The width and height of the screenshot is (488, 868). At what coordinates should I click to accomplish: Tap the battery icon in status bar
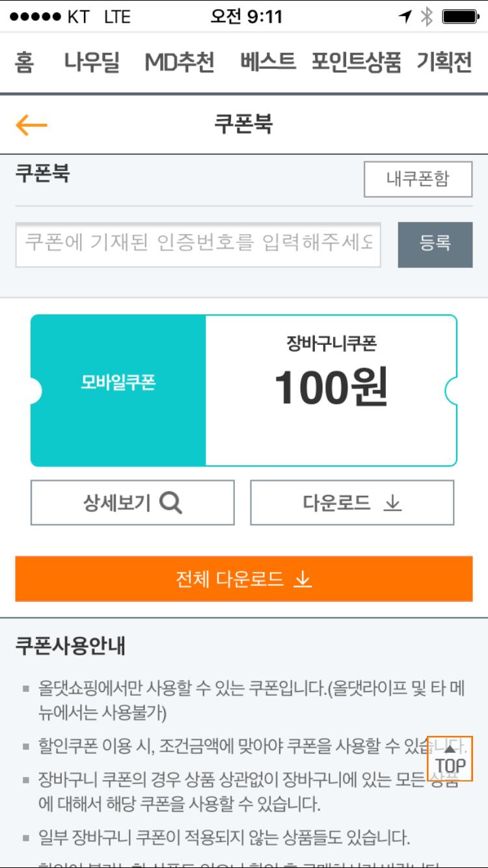point(459,17)
